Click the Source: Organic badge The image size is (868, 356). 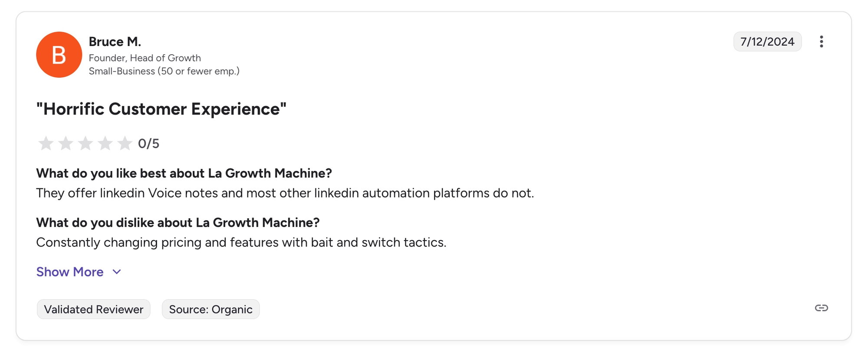(x=210, y=309)
